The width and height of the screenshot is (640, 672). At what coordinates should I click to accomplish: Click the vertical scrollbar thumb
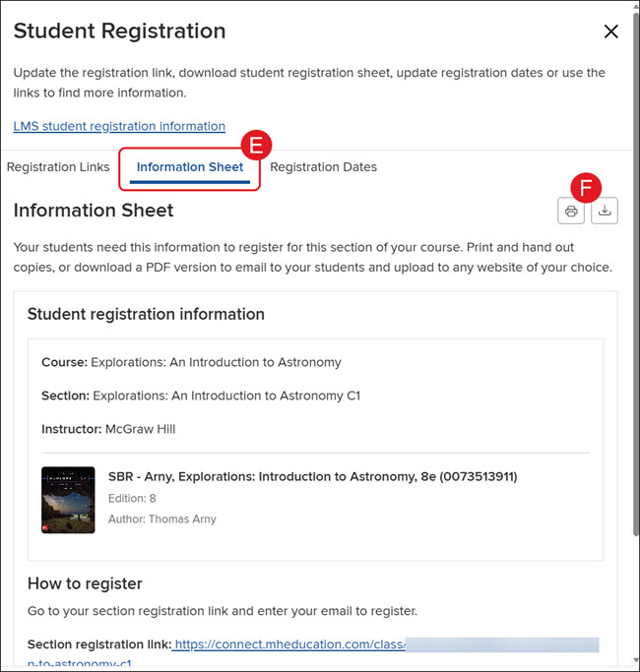click(x=636, y=275)
